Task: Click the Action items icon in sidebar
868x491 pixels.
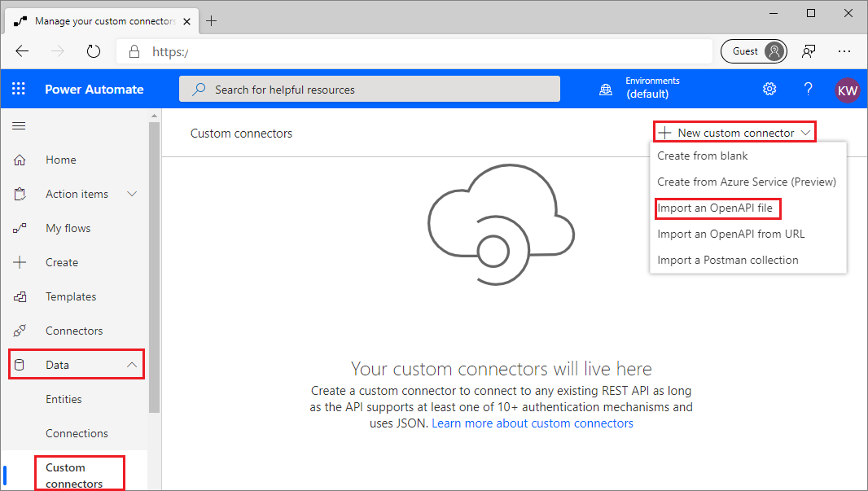Action: pos(18,194)
